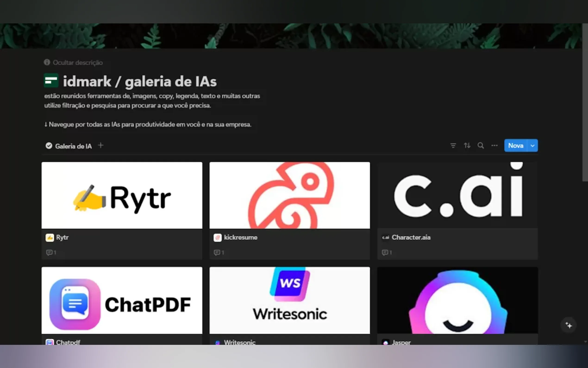Screen dimensions: 588x368
Task: Click the info icon beside Ocultar descrição
Action: [x=47, y=62]
